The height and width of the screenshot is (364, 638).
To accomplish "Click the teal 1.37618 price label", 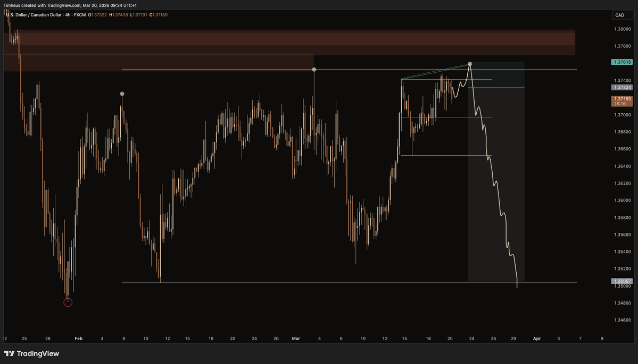I will (622, 62).
